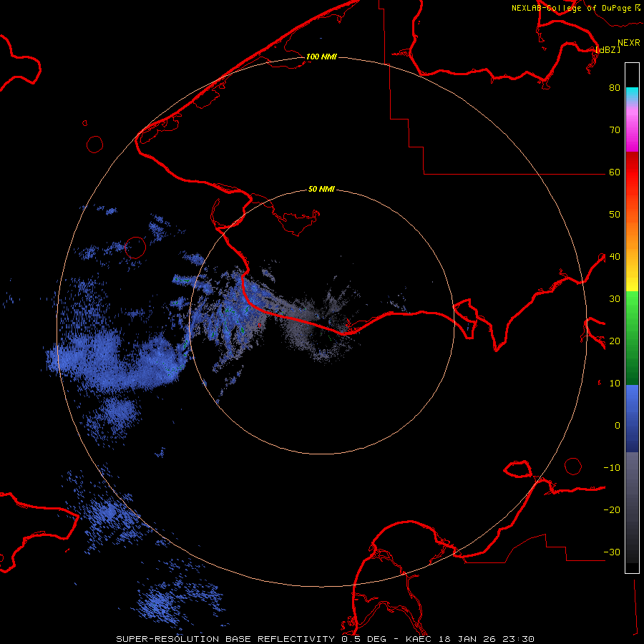Select the 10 value on the dBZ scale
This screenshot has height=644, width=644.
pos(615,384)
